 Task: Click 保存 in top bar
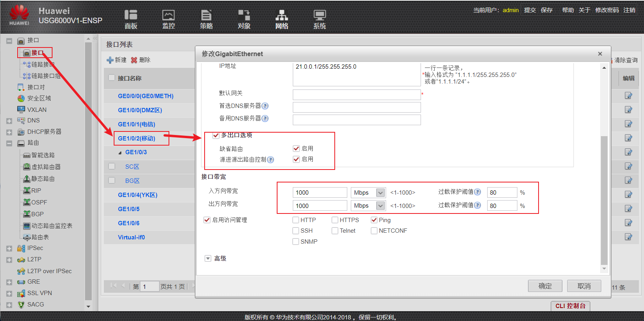pyautogui.click(x=547, y=10)
